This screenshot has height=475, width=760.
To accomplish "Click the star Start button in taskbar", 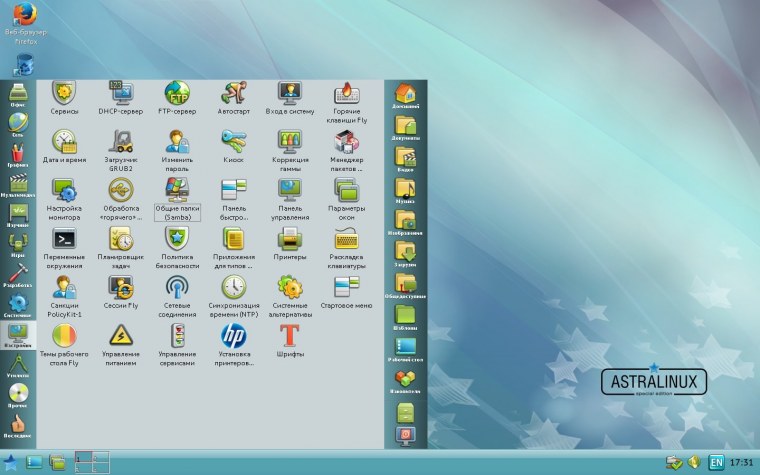I will 10,462.
